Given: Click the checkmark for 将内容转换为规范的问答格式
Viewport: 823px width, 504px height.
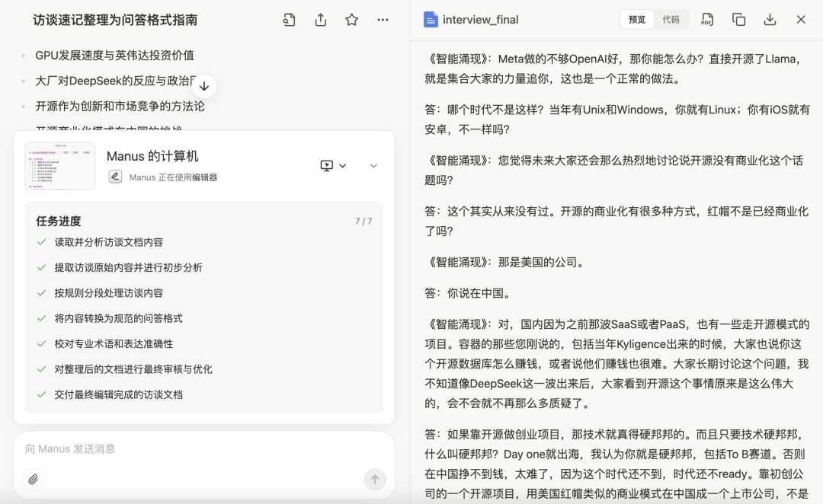Looking at the screenshot, I should pyautogui.click(x=42, y=318).
